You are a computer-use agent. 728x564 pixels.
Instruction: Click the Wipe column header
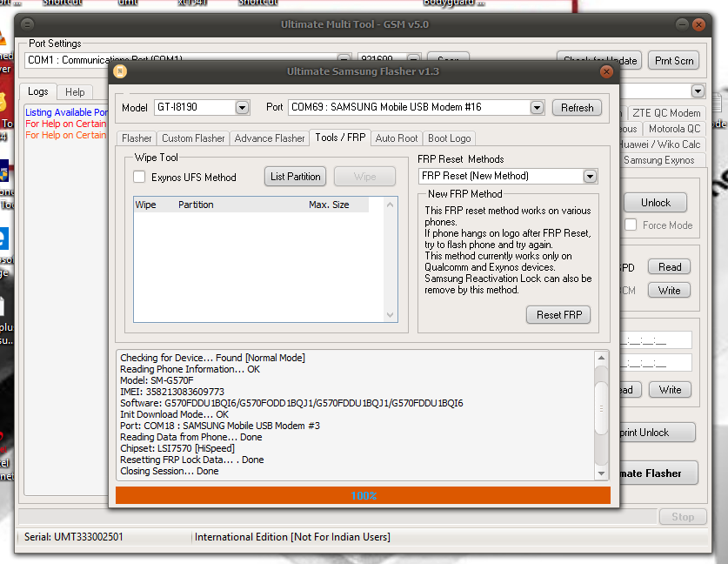(145, 205)
